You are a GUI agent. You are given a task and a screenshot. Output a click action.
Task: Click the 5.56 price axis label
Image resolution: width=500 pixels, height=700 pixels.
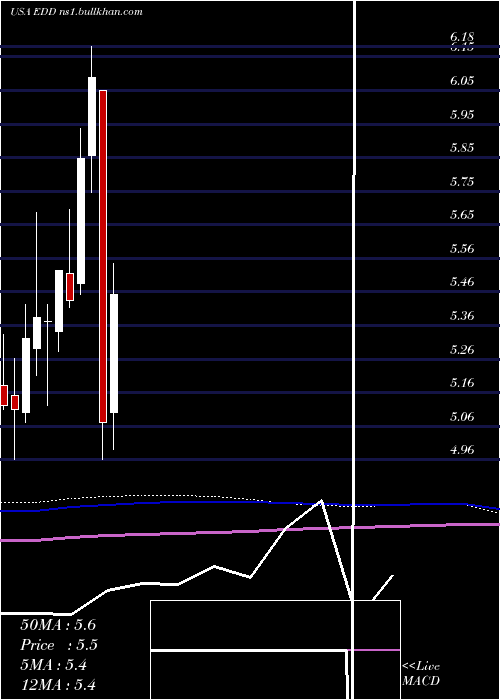tap(462, 248)
